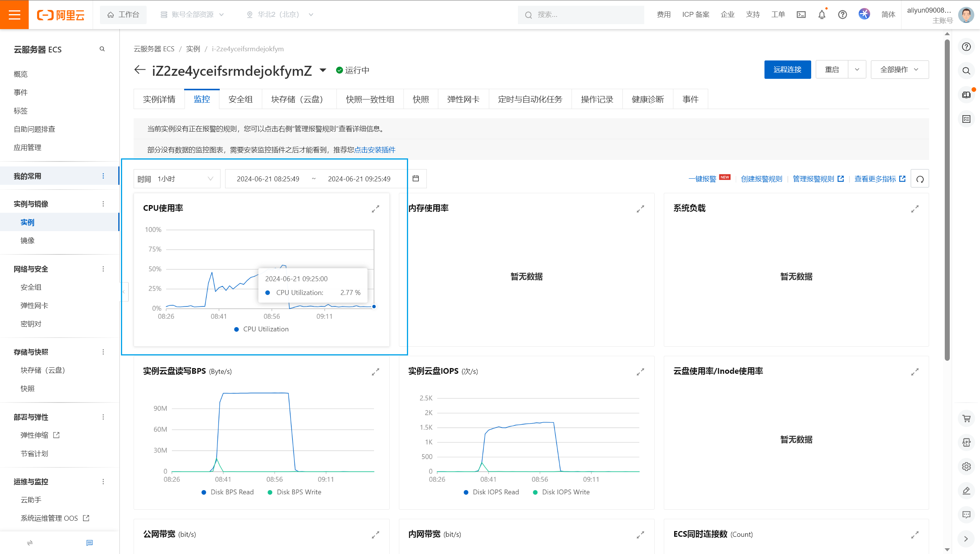
Task: Open the 时间 1小时 range dropdown
Action: [177, 179]
